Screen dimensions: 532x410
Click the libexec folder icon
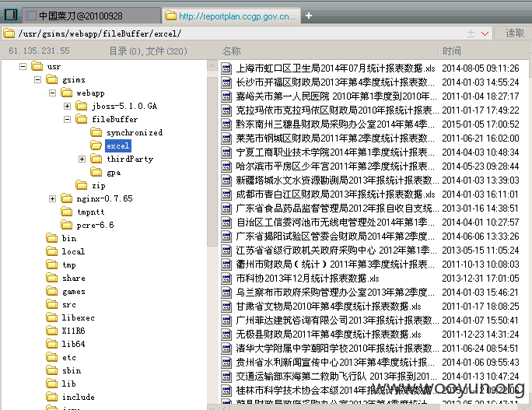(52, 317)
